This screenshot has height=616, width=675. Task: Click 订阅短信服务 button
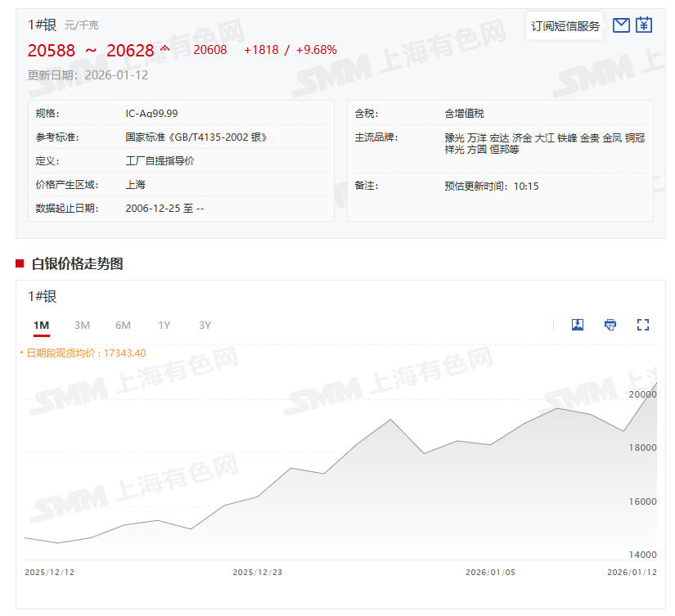(x=565, y=26)
